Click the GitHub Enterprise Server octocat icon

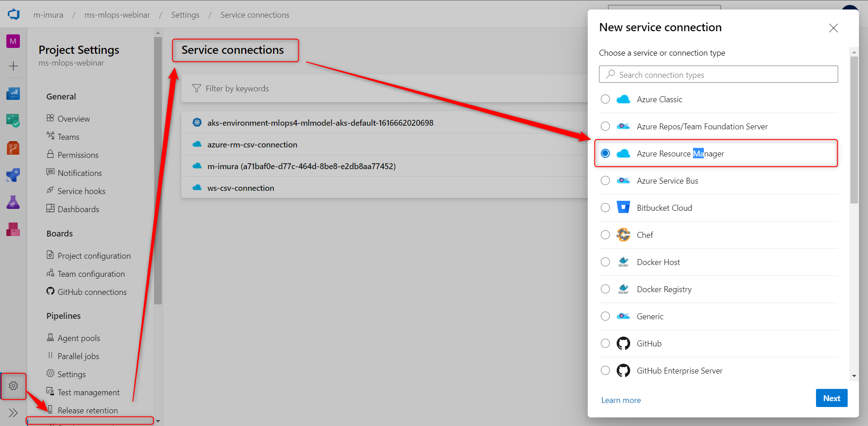pyautogui.click(x=623, y=370)
